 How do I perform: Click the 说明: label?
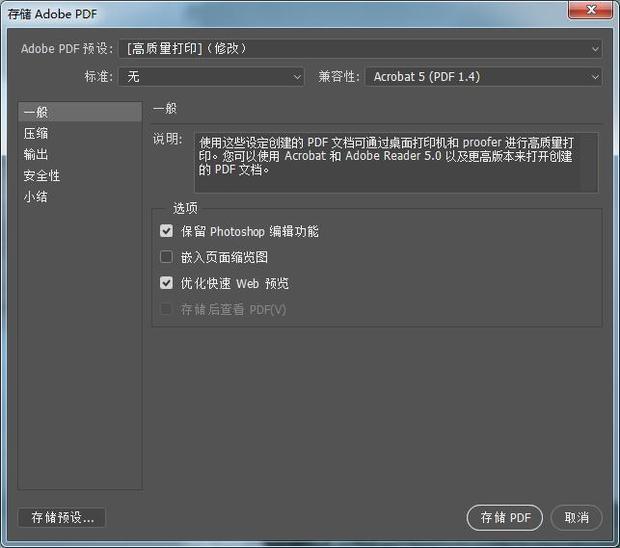168,139
